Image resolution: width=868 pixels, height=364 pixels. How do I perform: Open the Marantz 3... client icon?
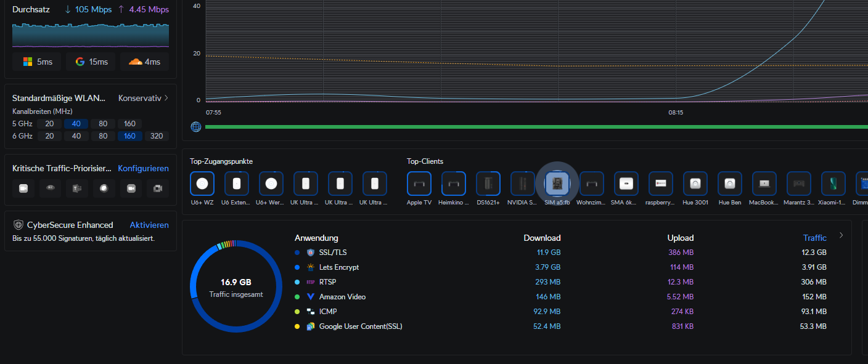(798, 184)
